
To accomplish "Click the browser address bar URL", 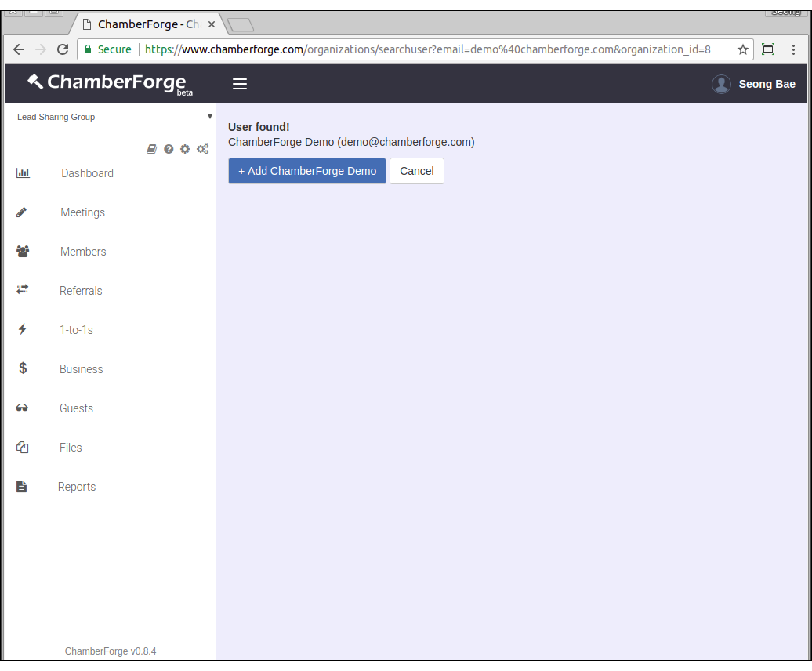I will click(427, 49).
